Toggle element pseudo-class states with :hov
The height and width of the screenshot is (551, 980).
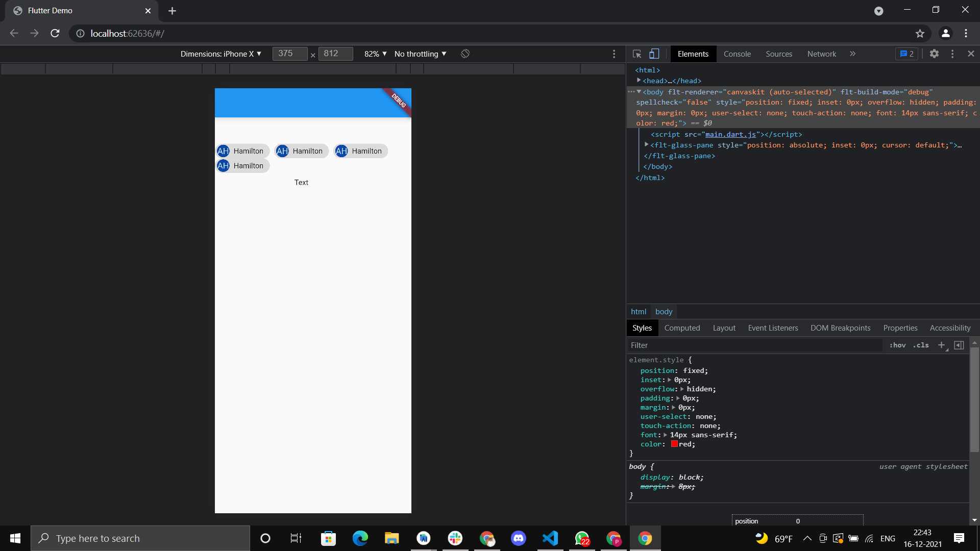[x=897, y=345]
